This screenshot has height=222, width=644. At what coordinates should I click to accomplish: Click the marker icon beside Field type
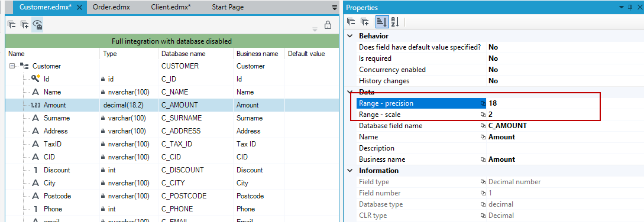point(483,182)
